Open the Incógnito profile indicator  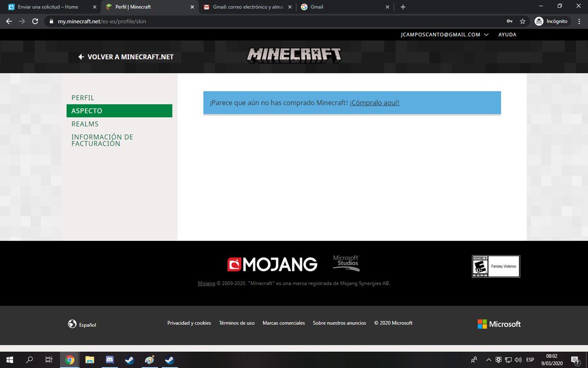click(x=551, y=21)
